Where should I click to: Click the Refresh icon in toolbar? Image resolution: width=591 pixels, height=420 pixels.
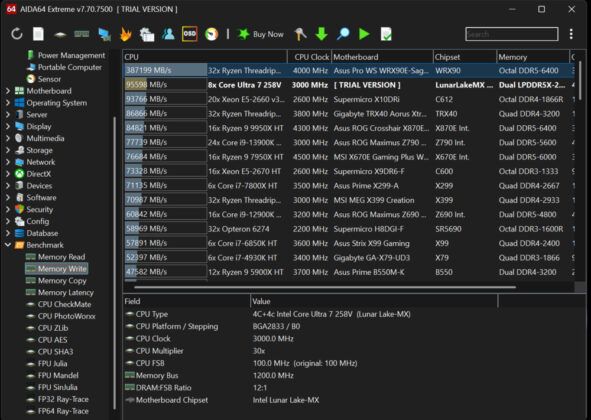point(17,34)
